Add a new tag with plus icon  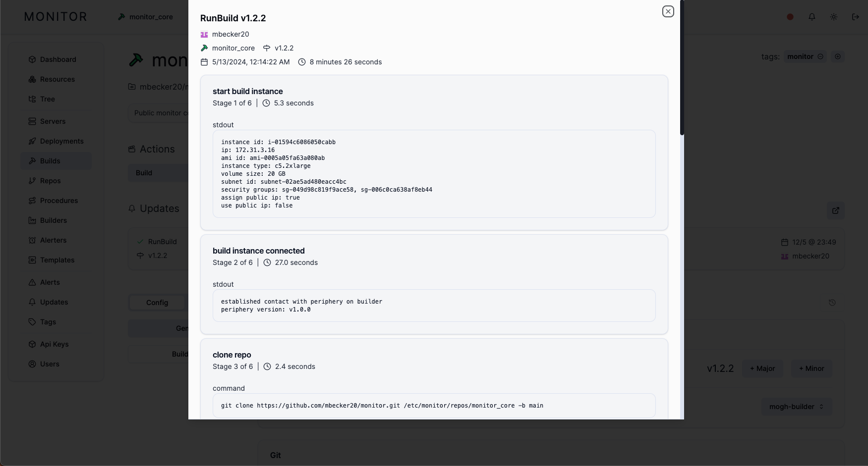[838, 56]
